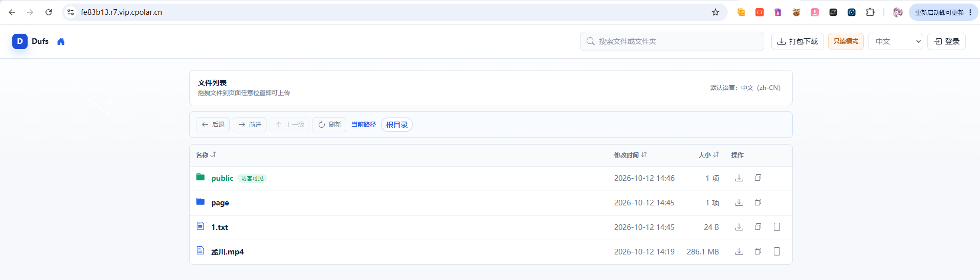View site information icon in address bar

(71, 12)
